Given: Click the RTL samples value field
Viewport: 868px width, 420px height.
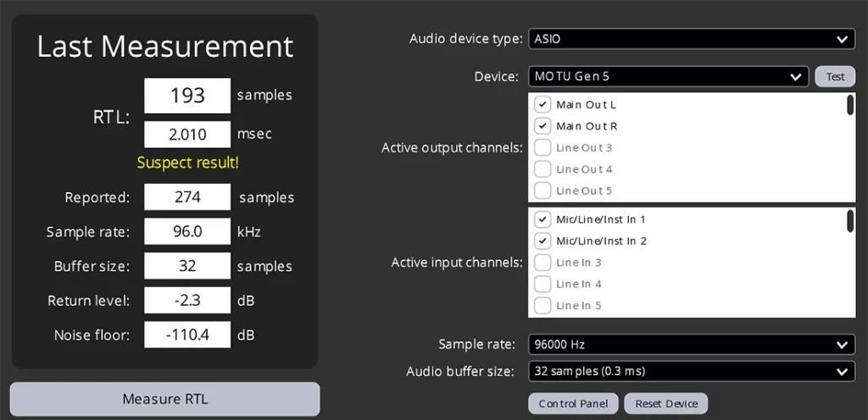Looking at the screenshot, I should click(x=187, y=96).
